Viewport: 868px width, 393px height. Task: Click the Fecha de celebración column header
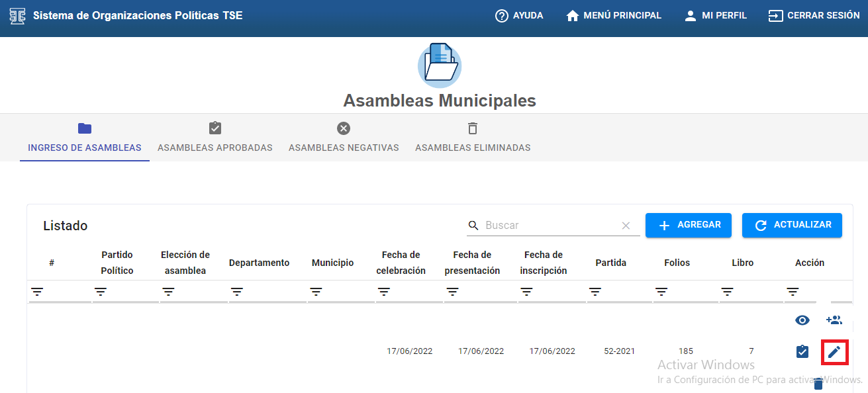point(401,263)
